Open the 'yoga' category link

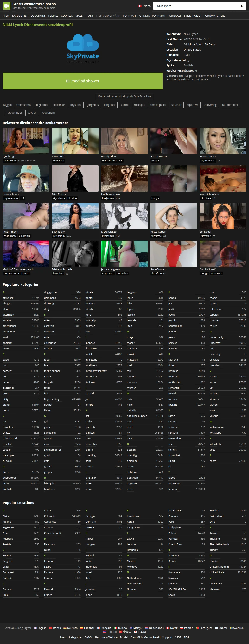pos(213,450)
